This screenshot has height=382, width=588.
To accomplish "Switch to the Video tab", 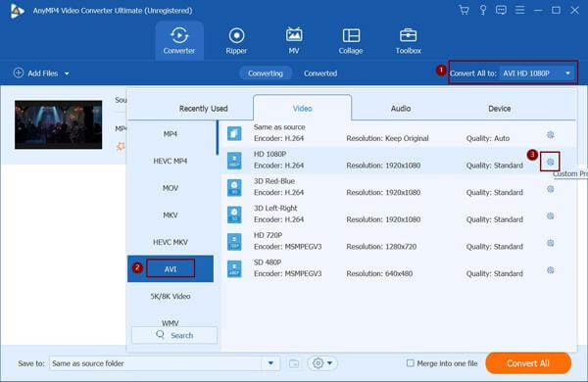I will click(302, 109).
